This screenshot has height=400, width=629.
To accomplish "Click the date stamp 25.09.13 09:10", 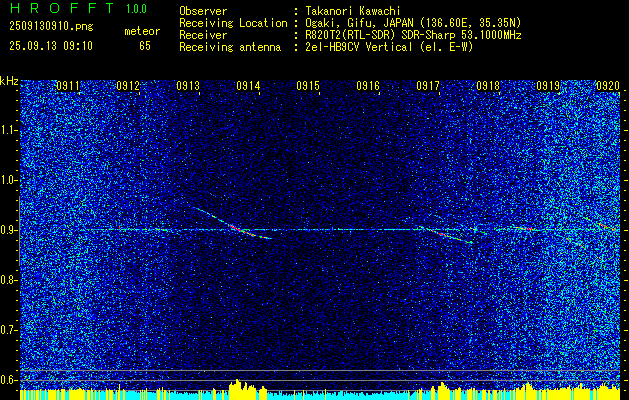I will 51,46.
